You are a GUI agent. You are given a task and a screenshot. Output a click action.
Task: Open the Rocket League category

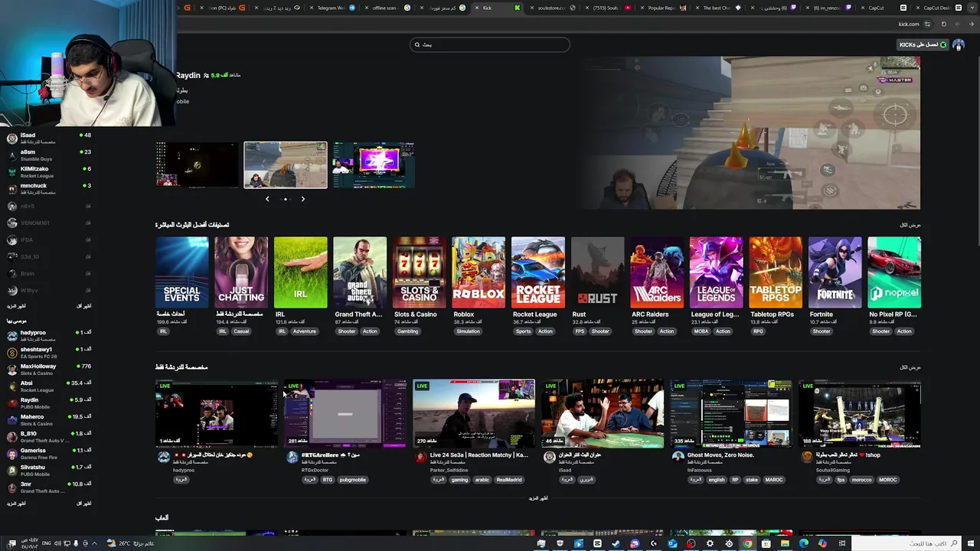click(537, 272)
